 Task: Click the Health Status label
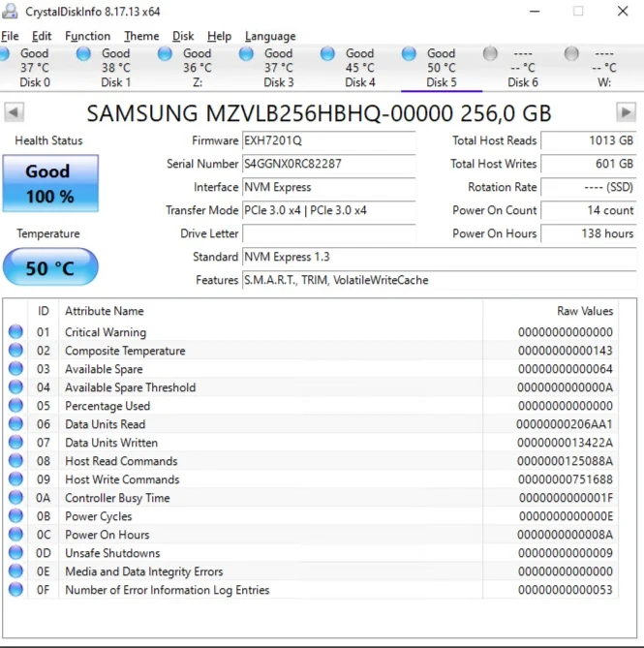[x=48, y=140]
